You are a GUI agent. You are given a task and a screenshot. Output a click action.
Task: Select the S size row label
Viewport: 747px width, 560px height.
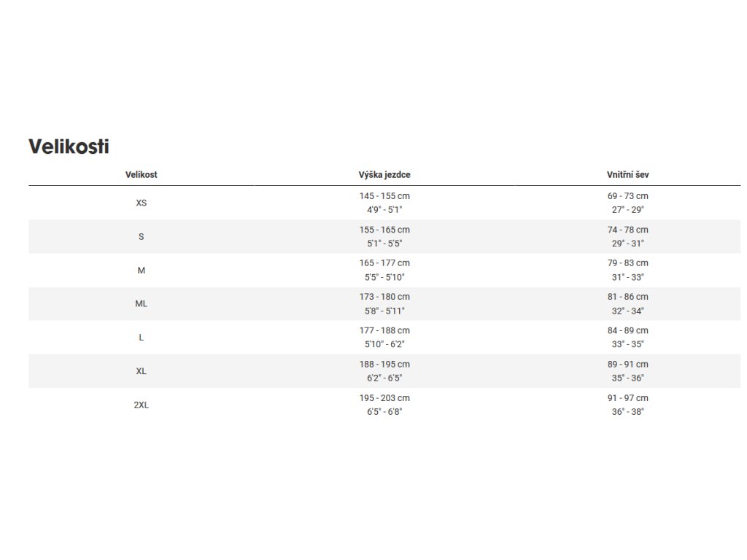pos(142,236)
